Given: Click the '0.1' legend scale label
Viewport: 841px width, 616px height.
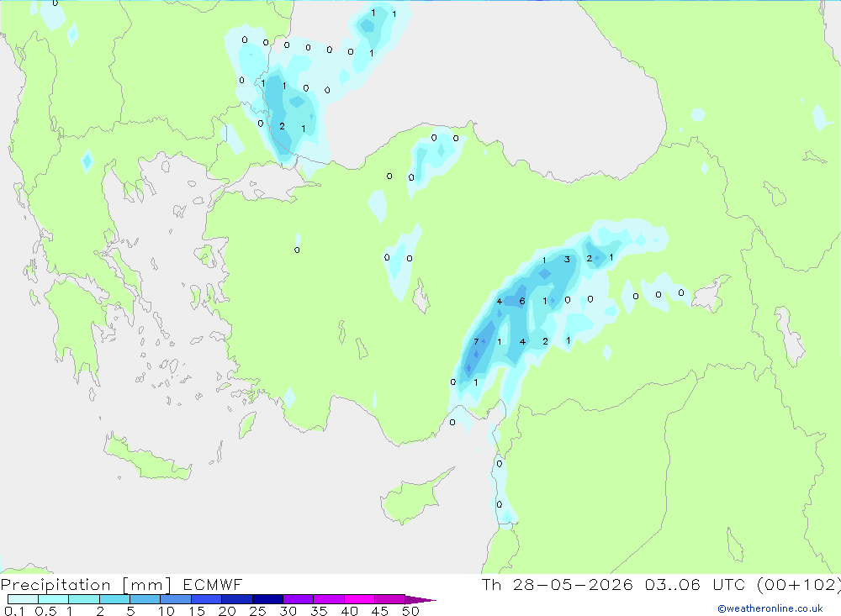Looking at the screenshot, I should (x=14, y=611).
